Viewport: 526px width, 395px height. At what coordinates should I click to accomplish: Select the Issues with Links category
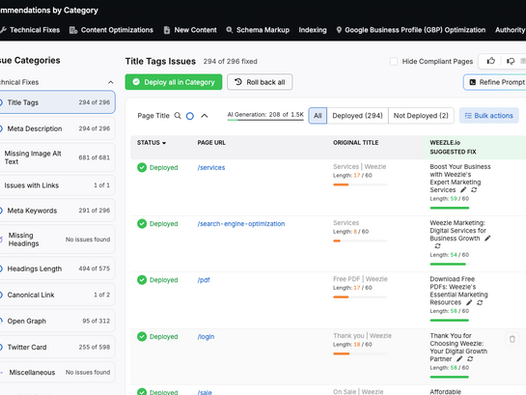click(x=57, y=185)
